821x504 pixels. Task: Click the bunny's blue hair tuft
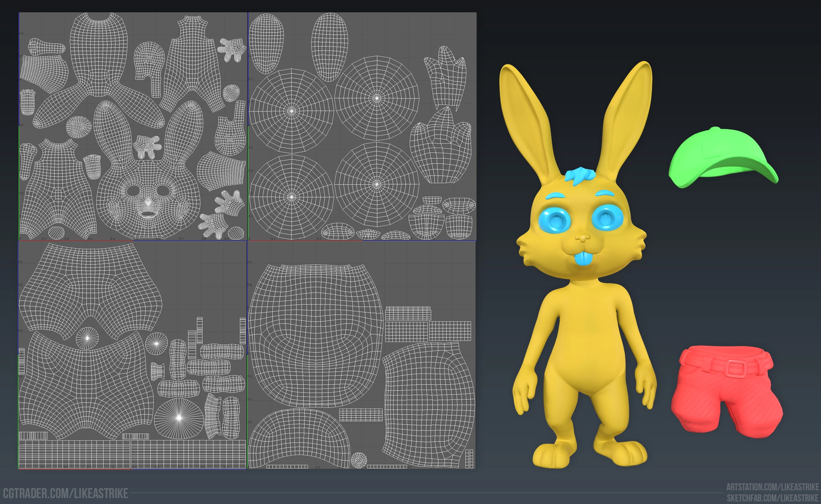(580, 176)
